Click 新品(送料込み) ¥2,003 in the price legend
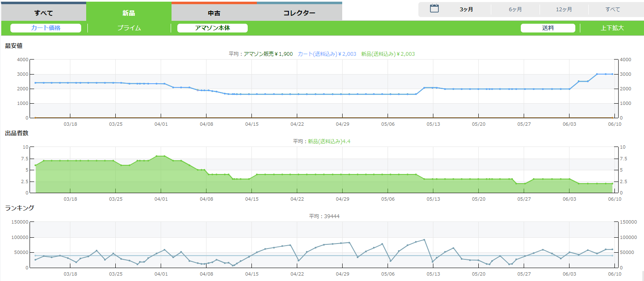 point(388,54)
